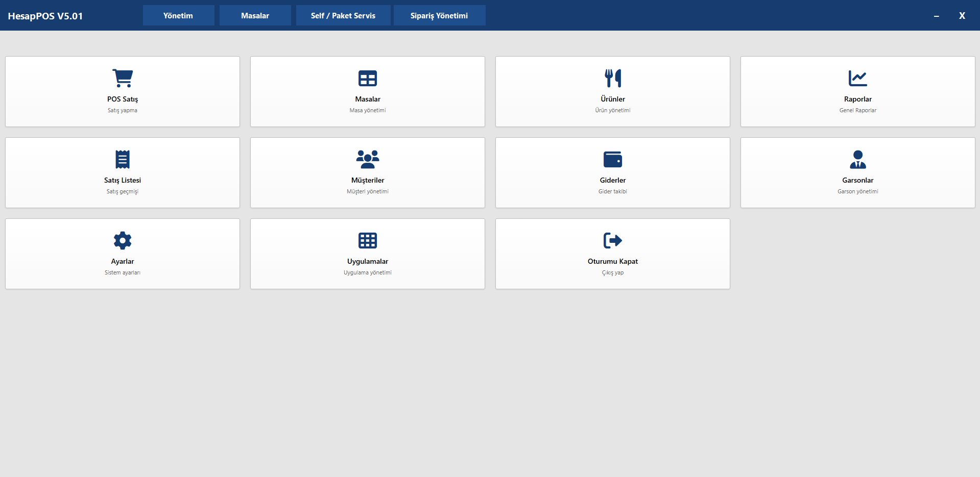Select the wallet icon for Giderler

[x=613, y=159]
